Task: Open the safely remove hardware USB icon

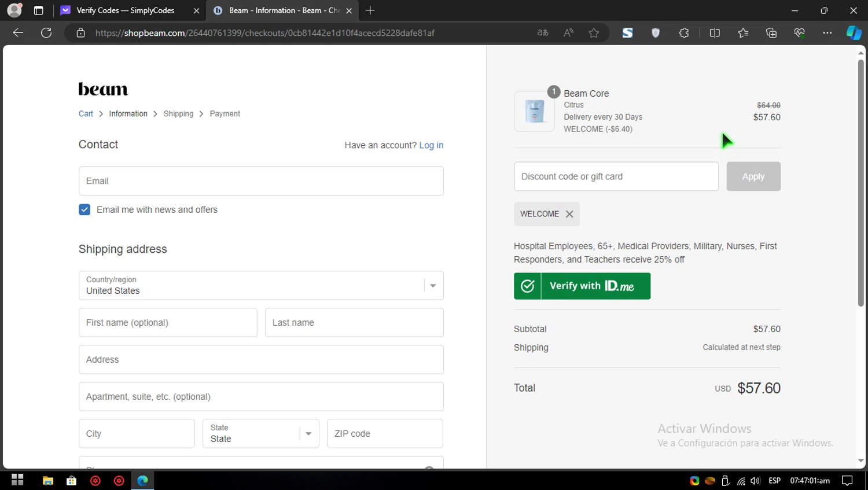Action: [726, 481]
